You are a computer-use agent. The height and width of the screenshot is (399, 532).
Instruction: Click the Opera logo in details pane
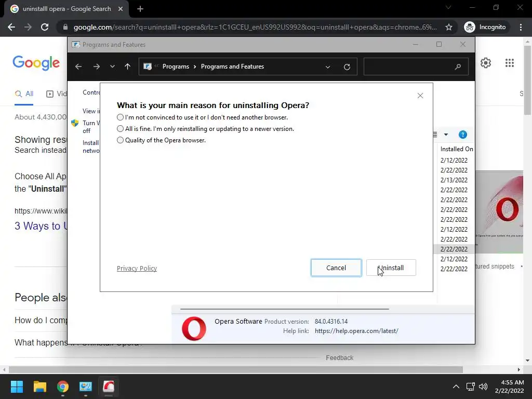[x=194, y=328]
